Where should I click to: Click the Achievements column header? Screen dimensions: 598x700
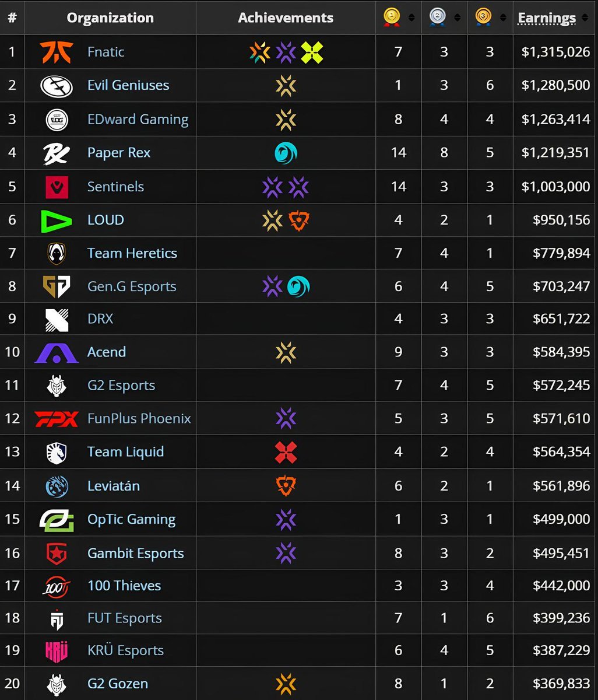(x=286, y=17)
